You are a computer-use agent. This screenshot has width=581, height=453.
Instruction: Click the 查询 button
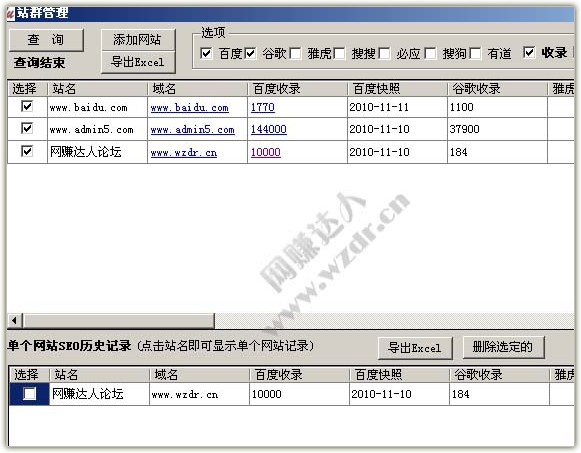pyautogui.click(x=46, y=40)
